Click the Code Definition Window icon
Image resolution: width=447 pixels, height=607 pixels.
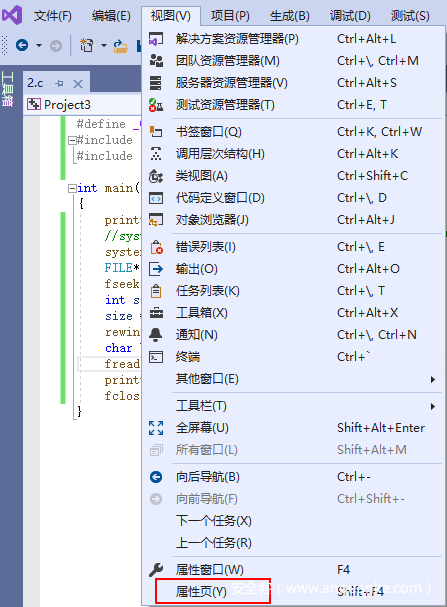[x=156, y=198]
